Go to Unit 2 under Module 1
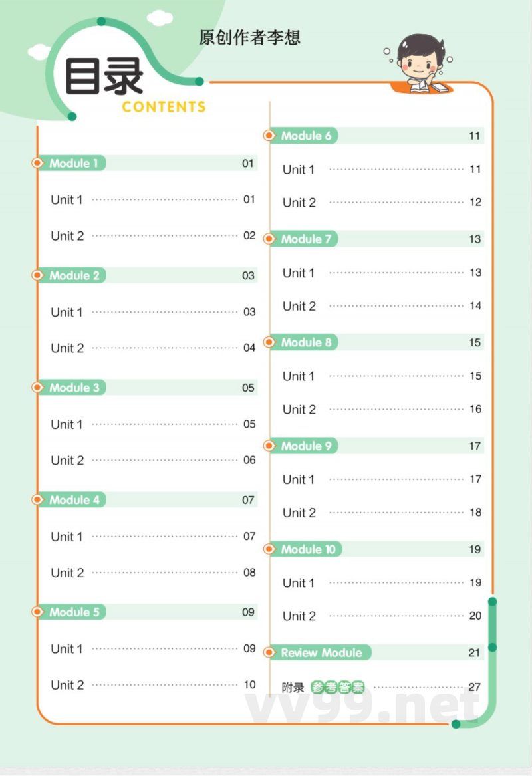 67,235
